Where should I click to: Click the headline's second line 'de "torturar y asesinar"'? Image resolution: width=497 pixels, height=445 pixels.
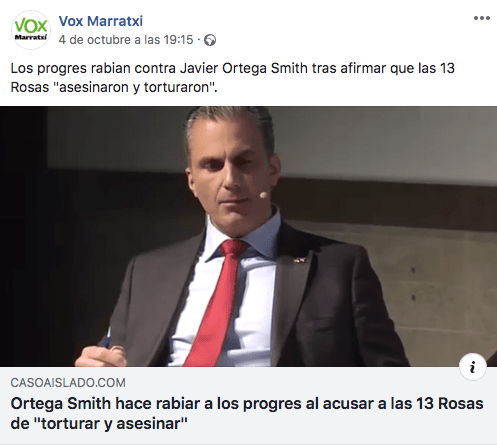point(99,424)
